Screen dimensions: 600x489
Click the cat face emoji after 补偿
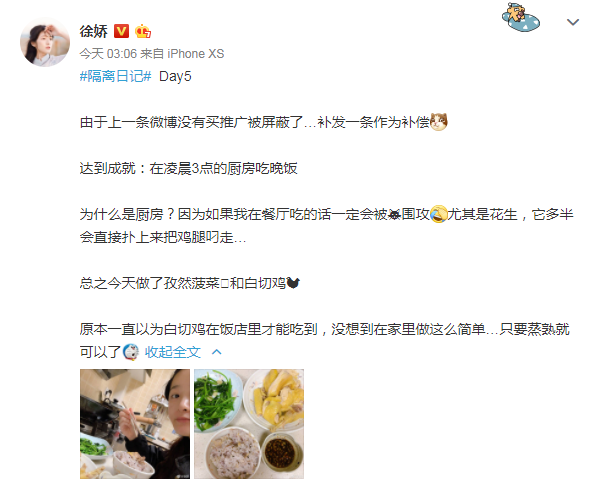point(439,122)
